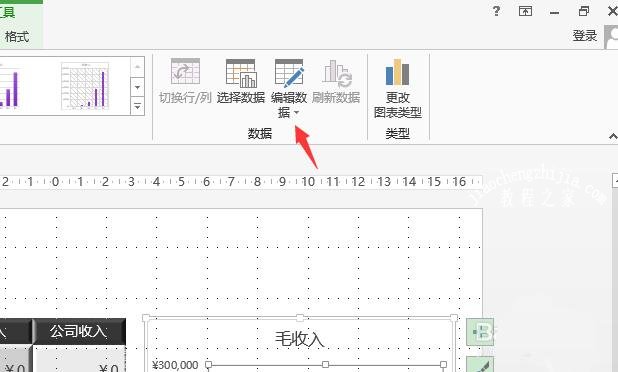Click the Ribbon Display Options icon
618x372 pixels.
[x=525, y=11]
